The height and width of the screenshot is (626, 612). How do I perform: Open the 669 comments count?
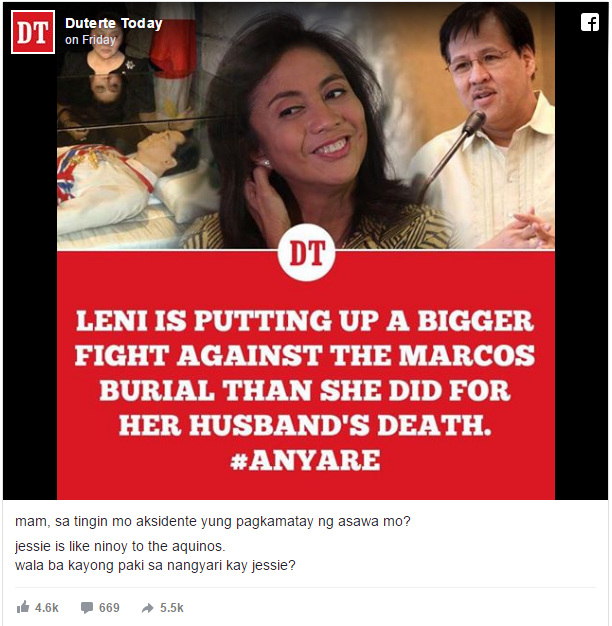pyautogui.click(x=109, y=608)
